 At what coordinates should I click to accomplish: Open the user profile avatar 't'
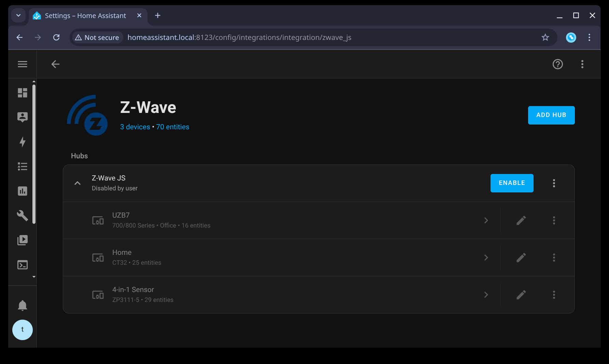coord(23,330)
